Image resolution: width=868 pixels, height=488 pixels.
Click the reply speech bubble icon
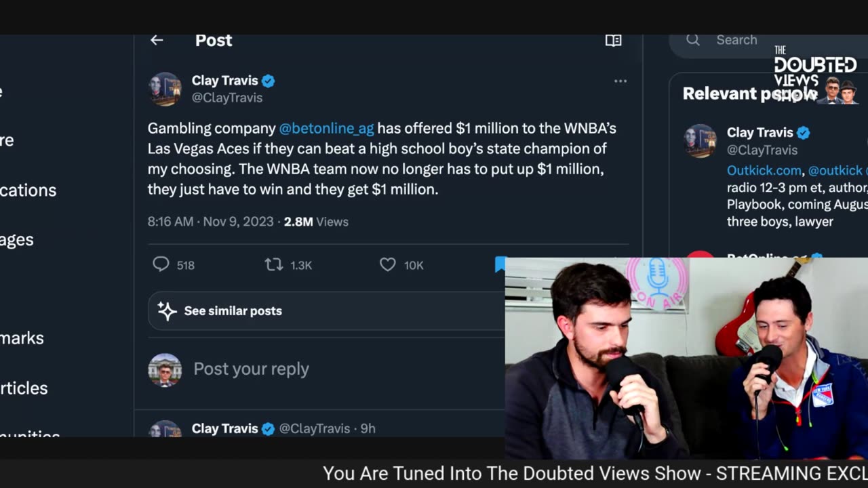click(x=161, y=264)
